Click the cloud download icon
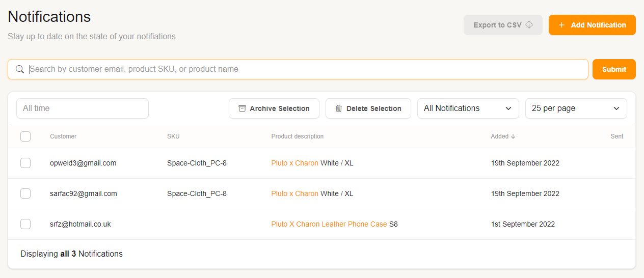 coord(529,25)
